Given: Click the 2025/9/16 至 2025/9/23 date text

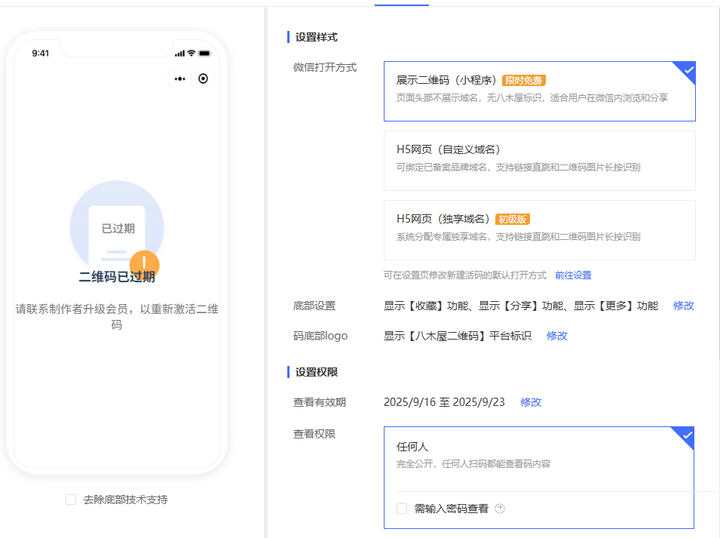Looking at the screenshot, I should [x=444, y=402].
